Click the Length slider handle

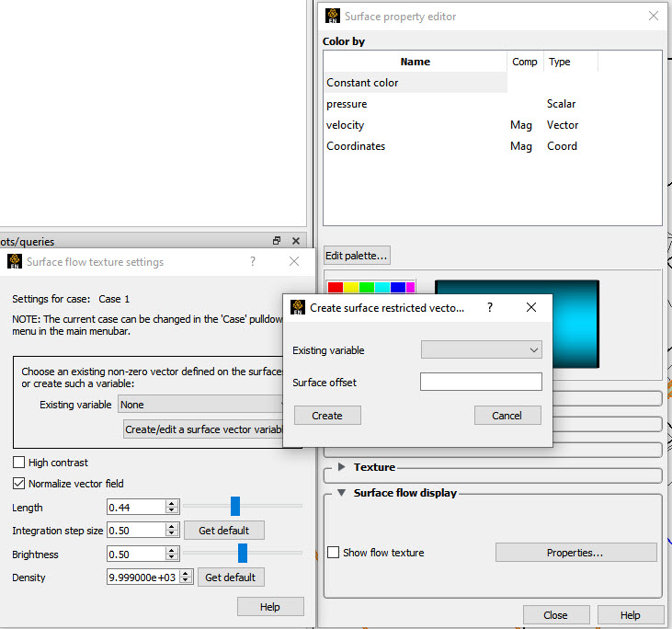(x=235, y=506)
